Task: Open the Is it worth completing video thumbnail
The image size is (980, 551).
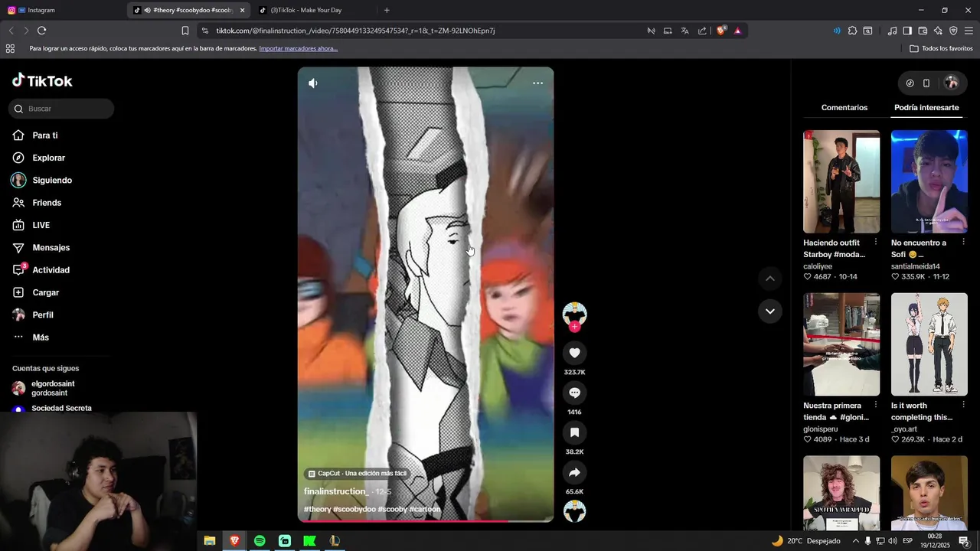Action: 929,344
